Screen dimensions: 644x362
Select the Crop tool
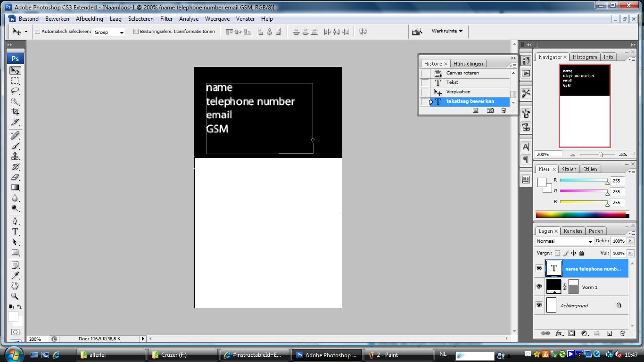pos(15,112)
